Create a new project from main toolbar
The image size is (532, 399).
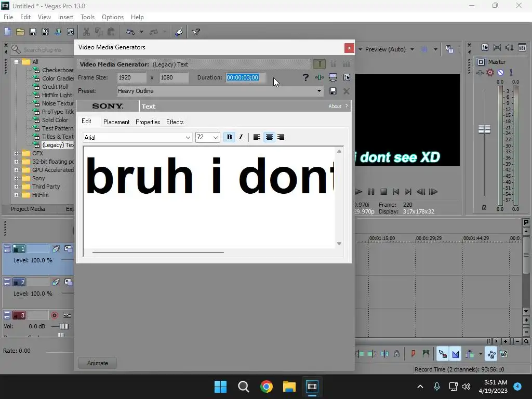pos(7,32)
